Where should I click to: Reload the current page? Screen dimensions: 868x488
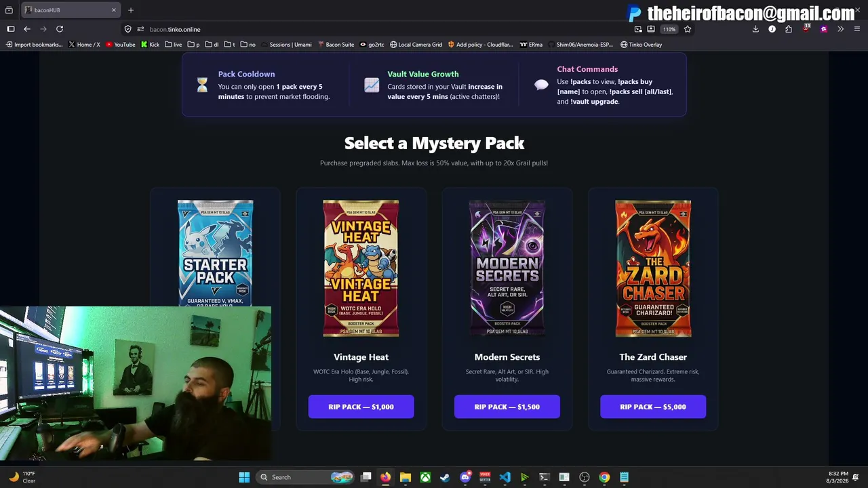[x=60, y=29]
